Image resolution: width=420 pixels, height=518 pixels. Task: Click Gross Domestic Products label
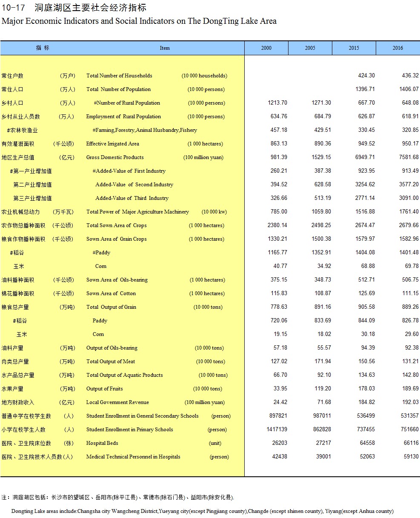[x=115, y=157]
